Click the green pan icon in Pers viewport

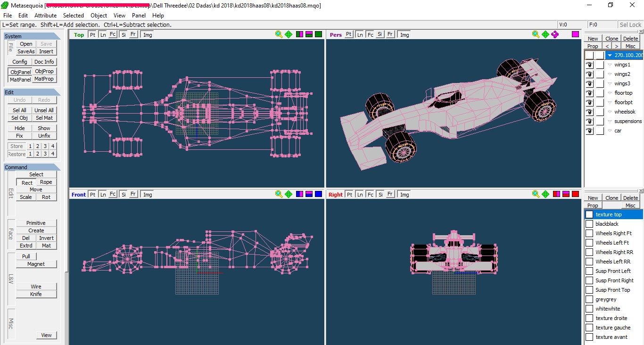point(545,34)
